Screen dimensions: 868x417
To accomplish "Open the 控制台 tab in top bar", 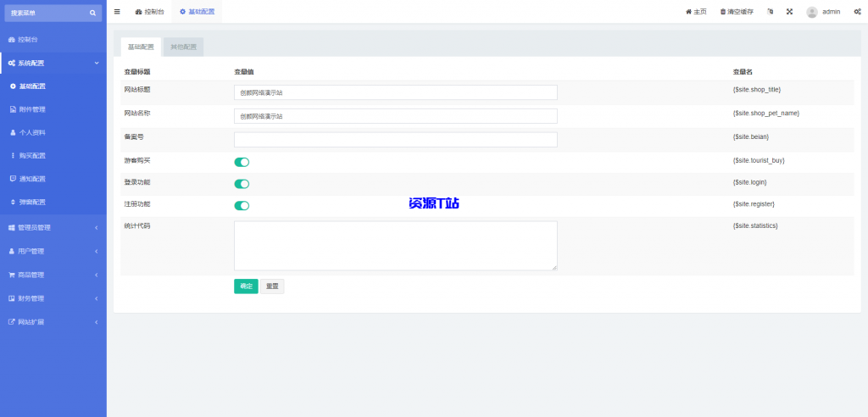I will [150, 12].
